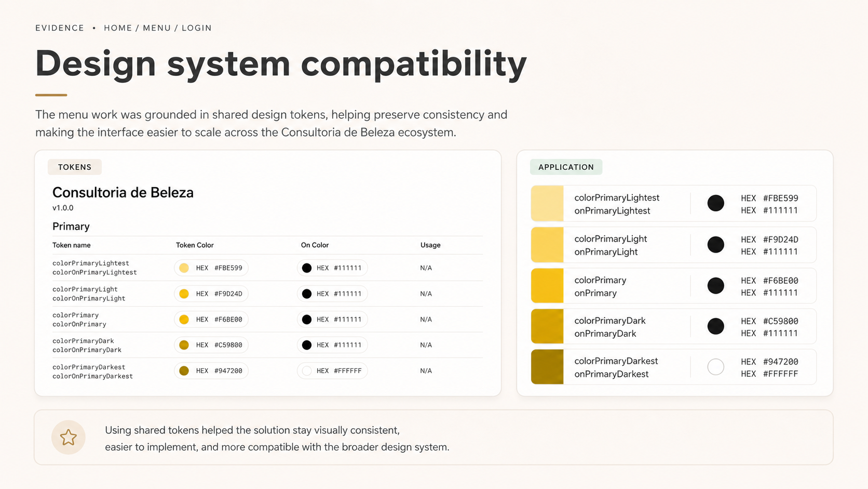Image resolution: width=868 pixels, height=489 pixels.
Task: Click the colorPrimaryLightest large swatch in Application
Action: tap(547, 203)
